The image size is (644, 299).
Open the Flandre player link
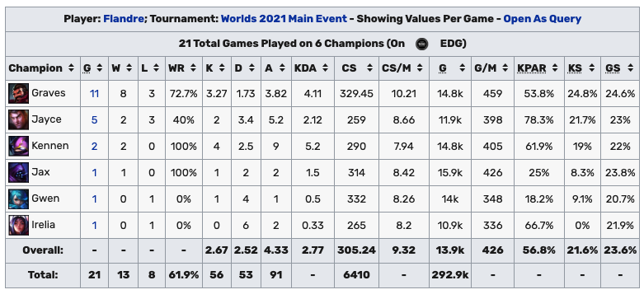click(123, 19)
